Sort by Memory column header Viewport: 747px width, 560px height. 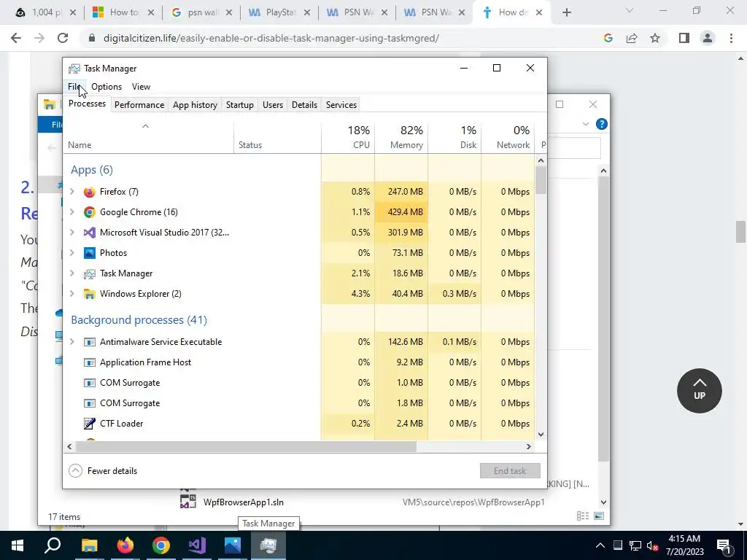[402, 137]
